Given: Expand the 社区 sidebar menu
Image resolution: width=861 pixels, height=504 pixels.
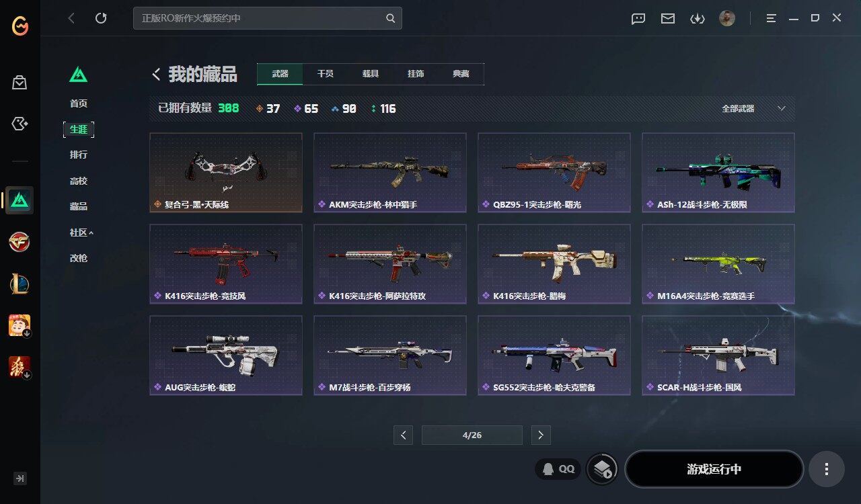Looking at the screenshot, I should coord(81,233).
